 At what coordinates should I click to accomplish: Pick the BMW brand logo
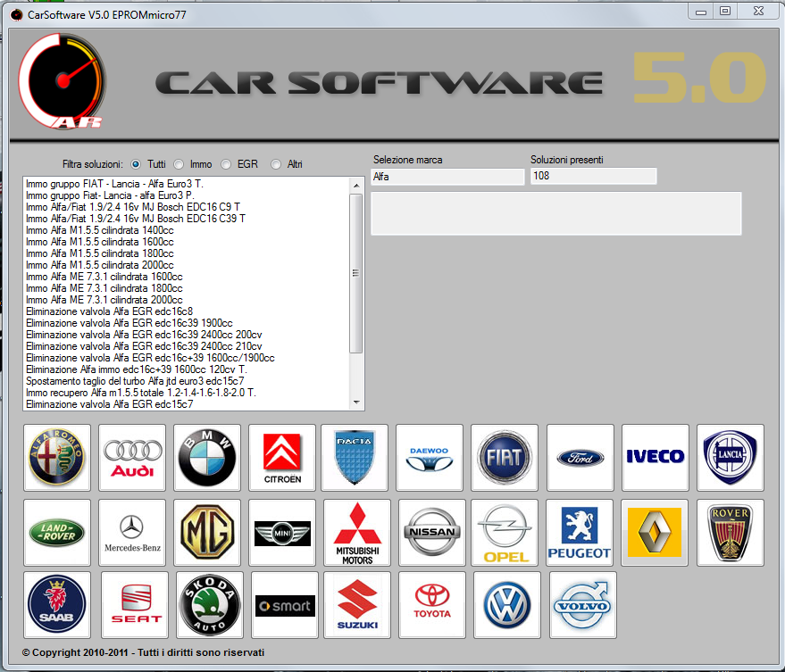(x=207, y=457)
